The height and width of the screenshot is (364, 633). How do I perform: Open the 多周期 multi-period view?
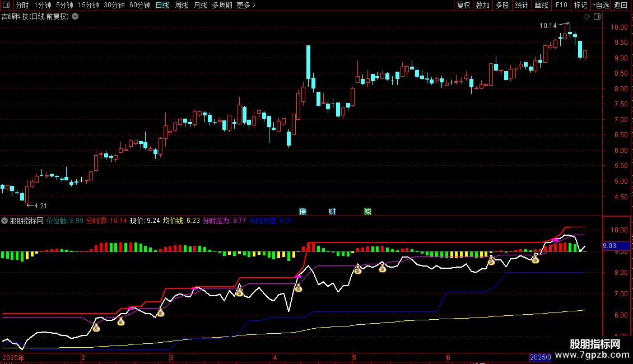tap(222, 5)
